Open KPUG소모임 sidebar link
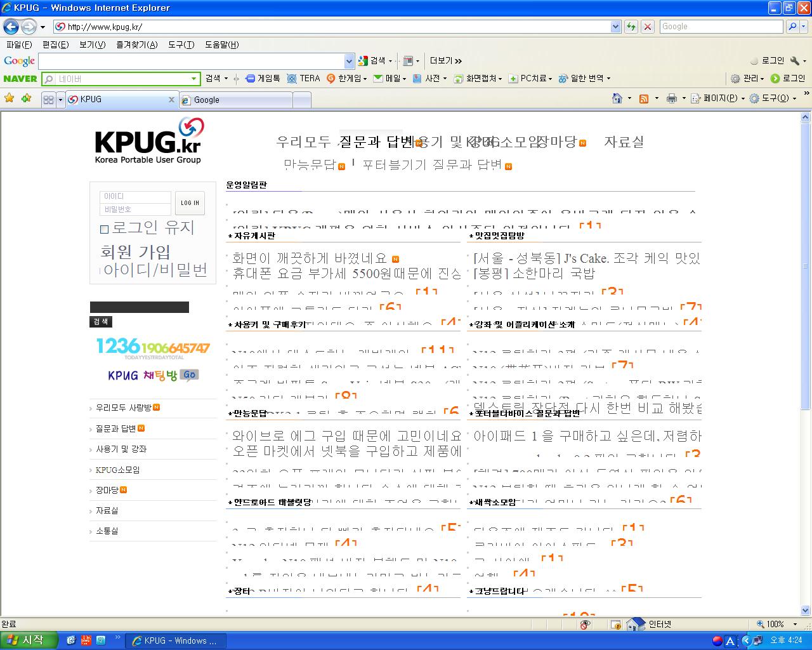Viewport: 812px width, 650px height. tap(117, 470)
